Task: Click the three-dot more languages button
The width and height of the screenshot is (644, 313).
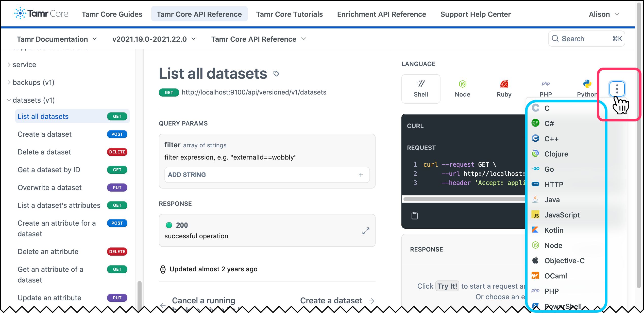Action: point(617,89)
